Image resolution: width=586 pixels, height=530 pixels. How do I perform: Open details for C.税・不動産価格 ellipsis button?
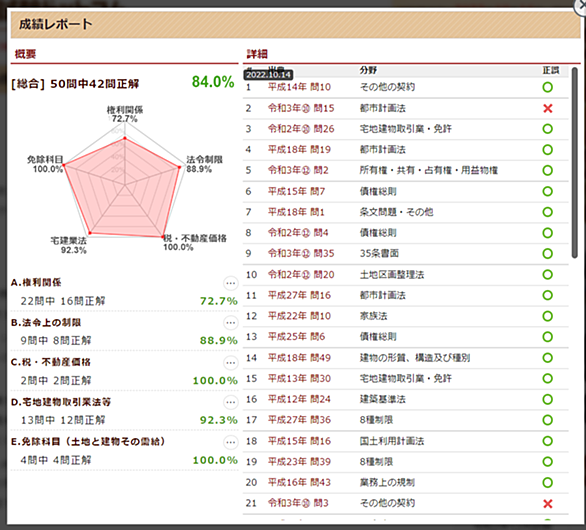[231, 363]
